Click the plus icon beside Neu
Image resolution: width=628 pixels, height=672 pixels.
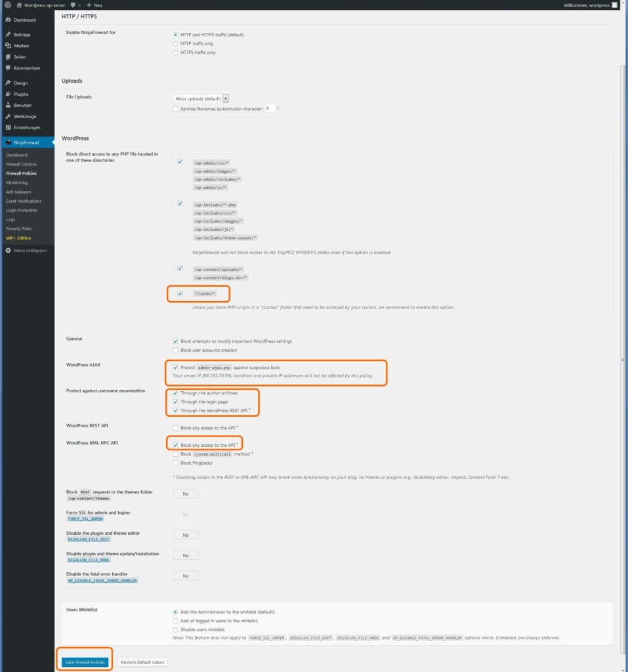tap(89, 5)
